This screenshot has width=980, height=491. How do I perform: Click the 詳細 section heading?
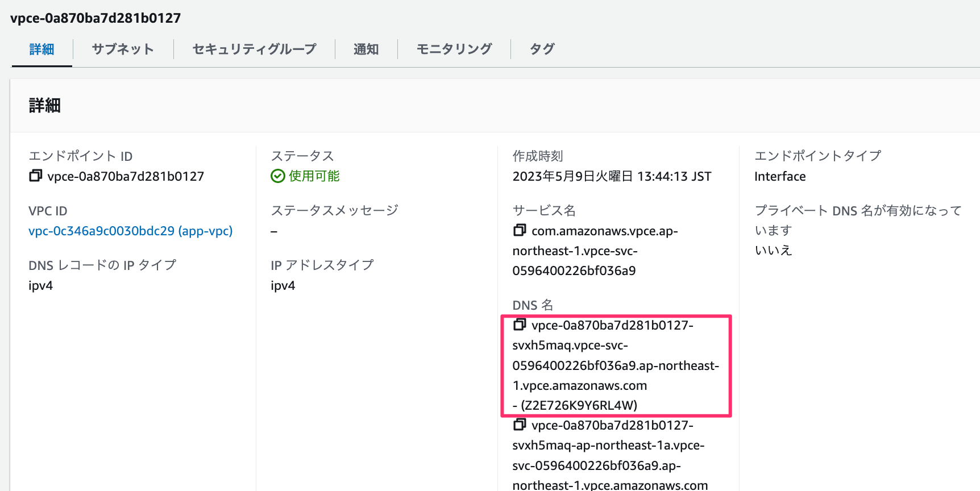44,106
